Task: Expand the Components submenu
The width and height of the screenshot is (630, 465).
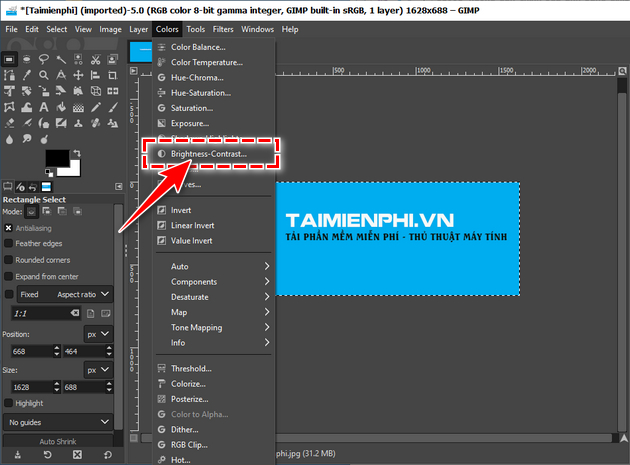Action: [214, 281]
